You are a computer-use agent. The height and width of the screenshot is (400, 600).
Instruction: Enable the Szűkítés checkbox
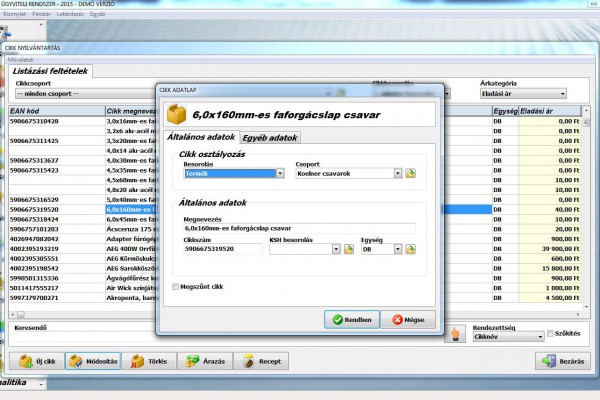(549, 334)
